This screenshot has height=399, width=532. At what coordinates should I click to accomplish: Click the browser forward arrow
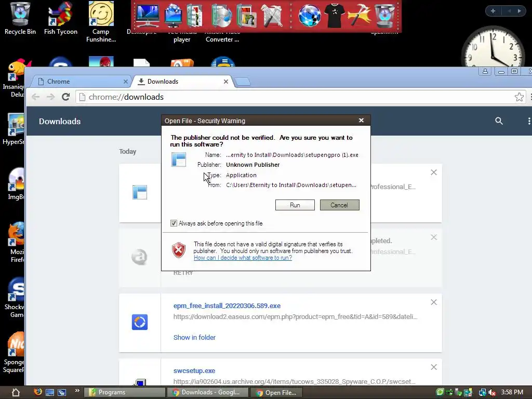50,97
